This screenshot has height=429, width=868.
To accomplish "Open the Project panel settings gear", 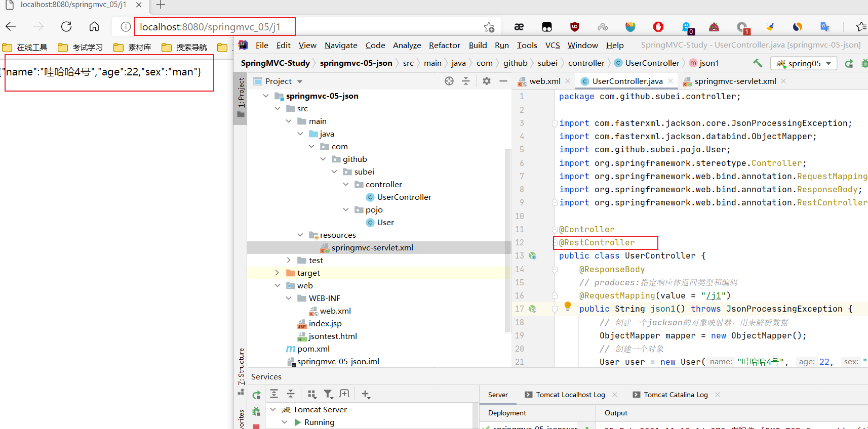I will click(x=486, y=81).
